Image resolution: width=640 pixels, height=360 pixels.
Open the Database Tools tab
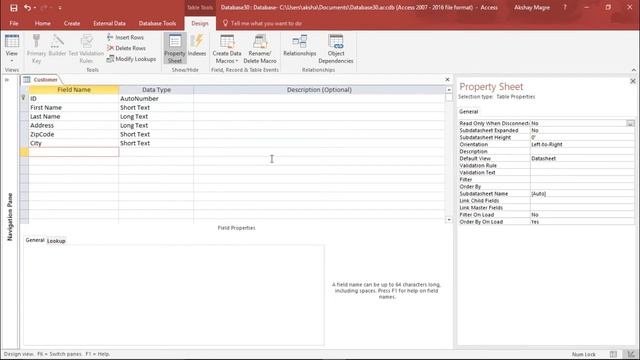coord(157,23)
